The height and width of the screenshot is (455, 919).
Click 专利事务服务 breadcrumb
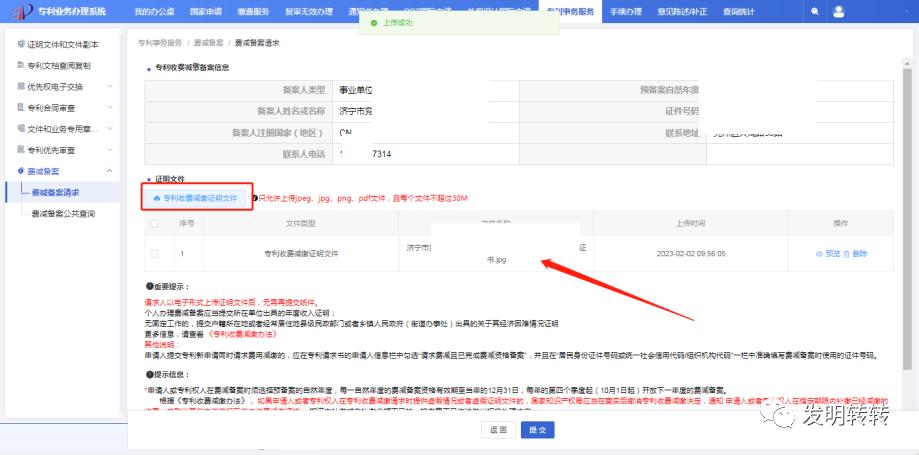[x=160, y=43]
